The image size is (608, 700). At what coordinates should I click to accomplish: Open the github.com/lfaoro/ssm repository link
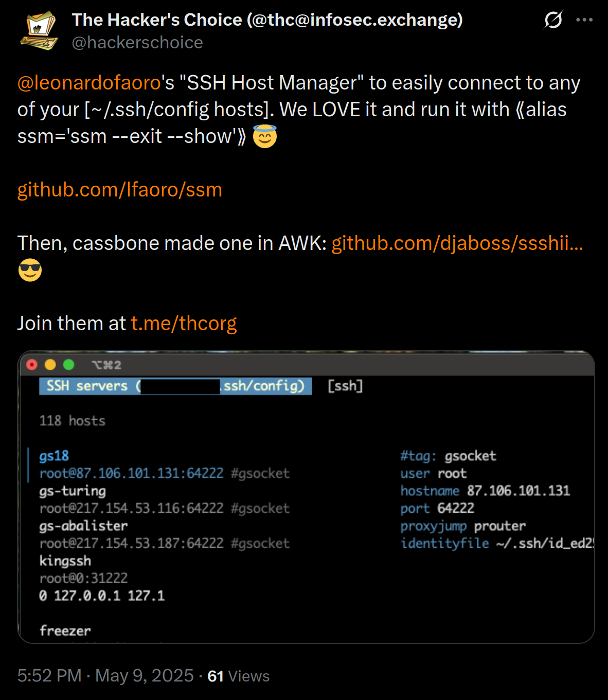pyautogui.click(x=119, y=190)
